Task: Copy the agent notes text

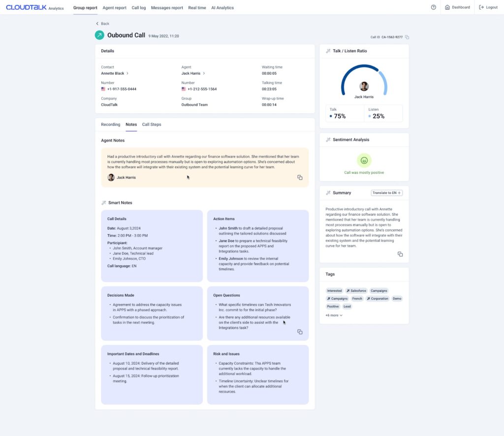Action: point(300,178)
